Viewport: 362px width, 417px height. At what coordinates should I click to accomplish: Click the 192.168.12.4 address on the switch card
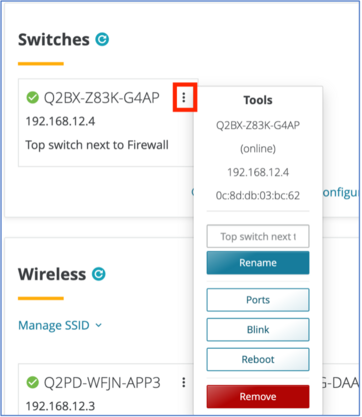[60, 121]
